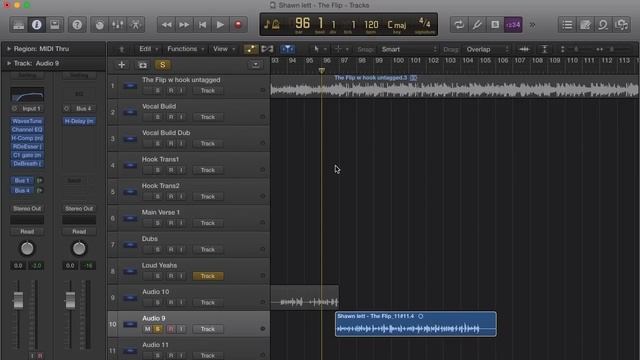Click Duplicate Track icon
The width and height of the screenshot is (640, 360).
pyautogui.click(x=142, y=65)
